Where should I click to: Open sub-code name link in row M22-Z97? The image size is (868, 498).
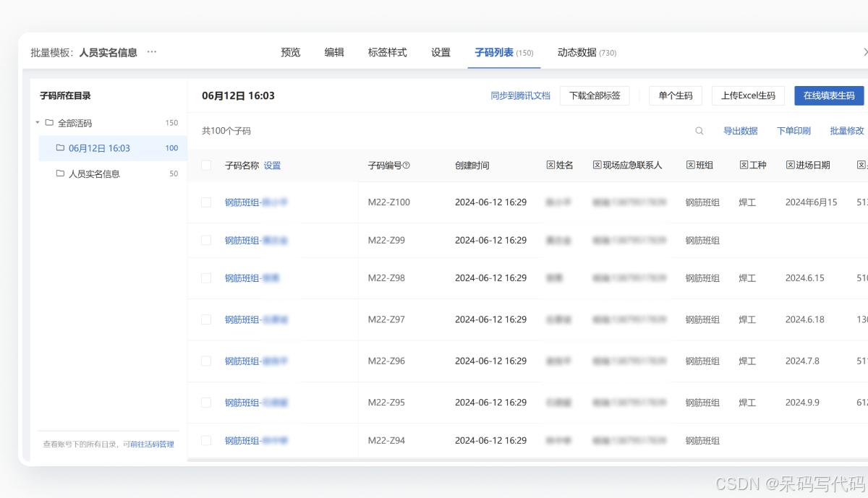(x=256, y=319)
